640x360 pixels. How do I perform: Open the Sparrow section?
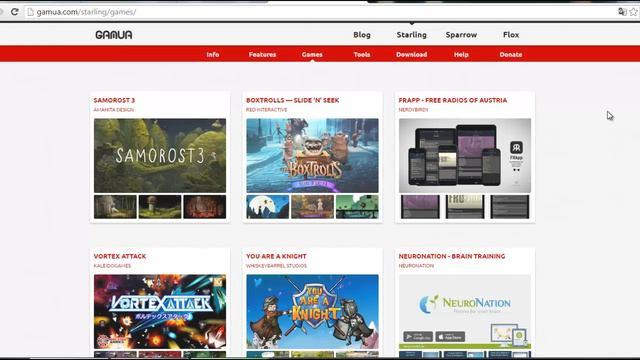click(461, 35)
